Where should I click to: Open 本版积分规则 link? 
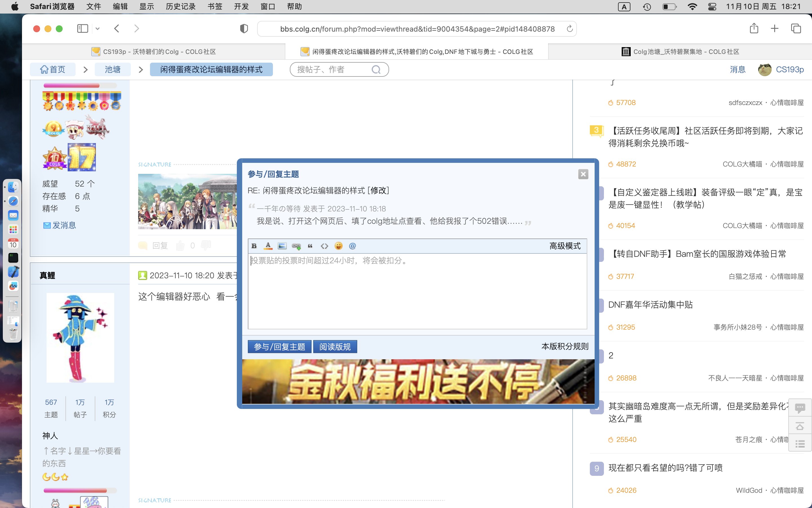(x=565, y=346)
